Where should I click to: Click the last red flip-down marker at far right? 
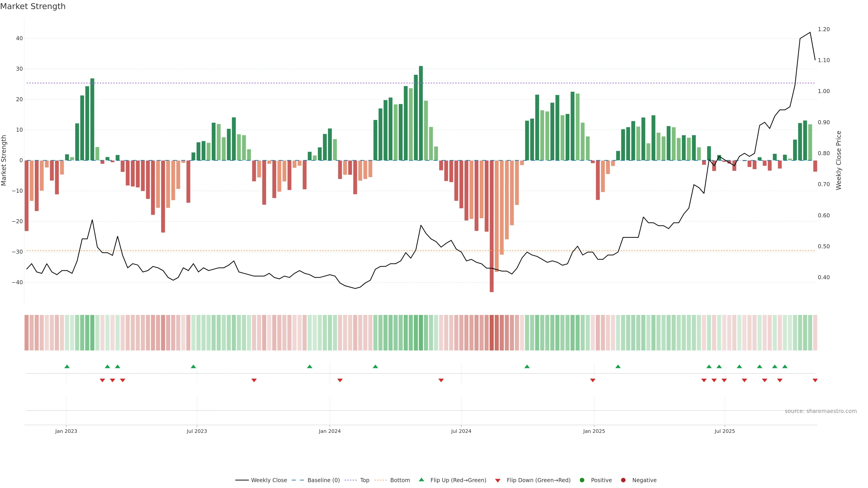coord(815,380)
